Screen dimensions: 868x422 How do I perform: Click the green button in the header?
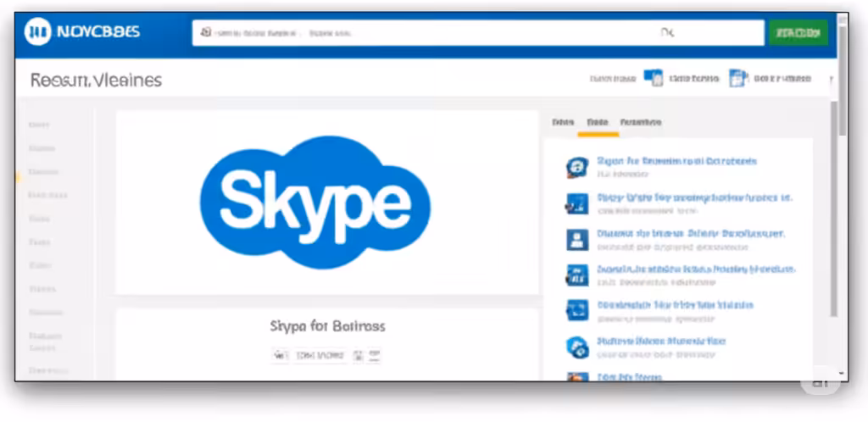coord(798,33)
